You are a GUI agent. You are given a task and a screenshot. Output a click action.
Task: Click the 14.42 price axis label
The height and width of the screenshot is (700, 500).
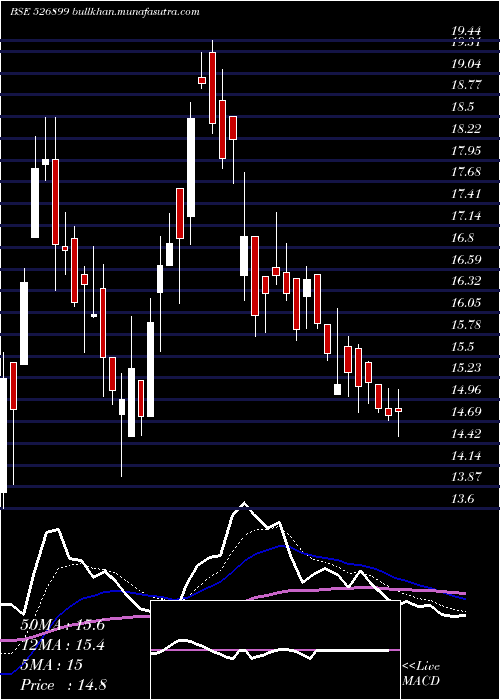(x=466, y=433)
